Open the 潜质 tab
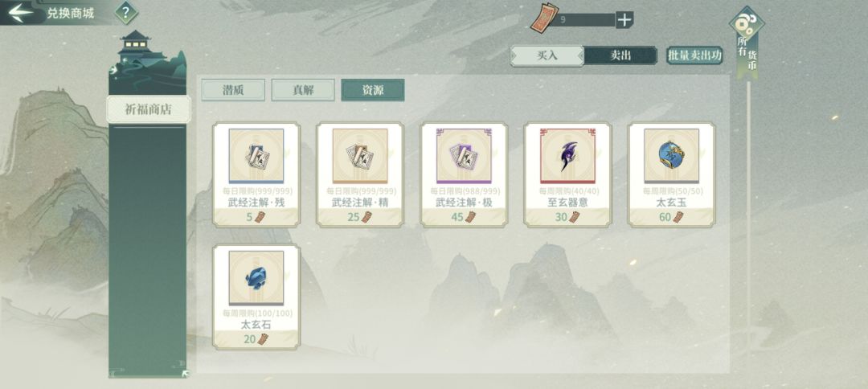 (x=233, y=90)
